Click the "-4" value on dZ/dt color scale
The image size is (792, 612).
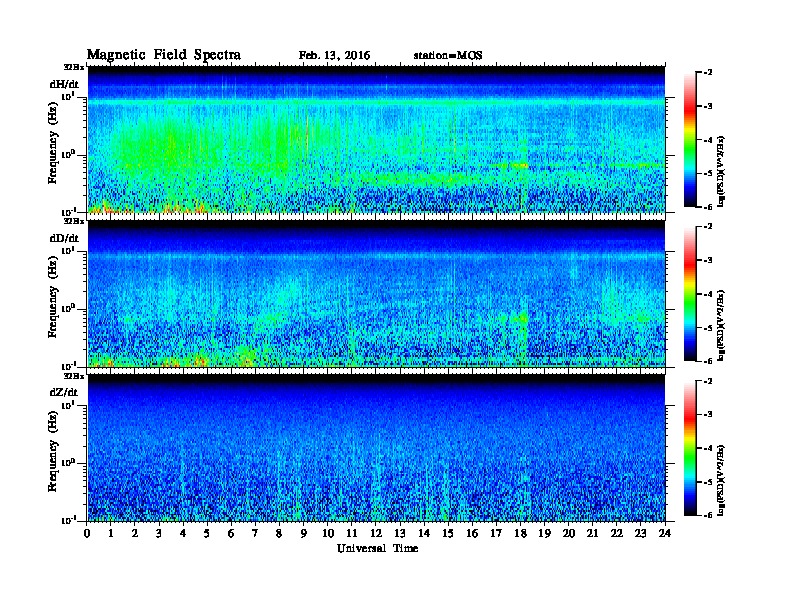(708, 448)
